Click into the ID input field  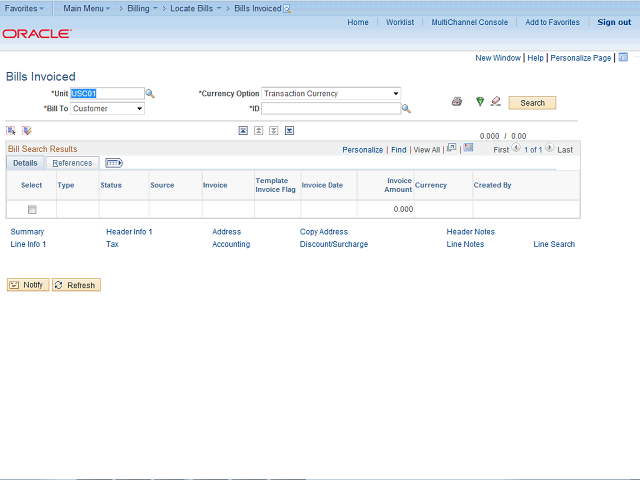330,109
